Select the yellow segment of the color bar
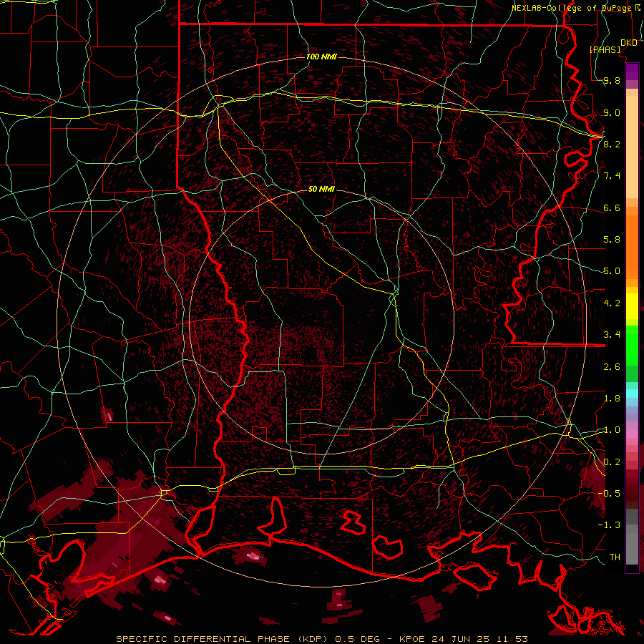Screen dimensions: 644x644 (632, 306)
